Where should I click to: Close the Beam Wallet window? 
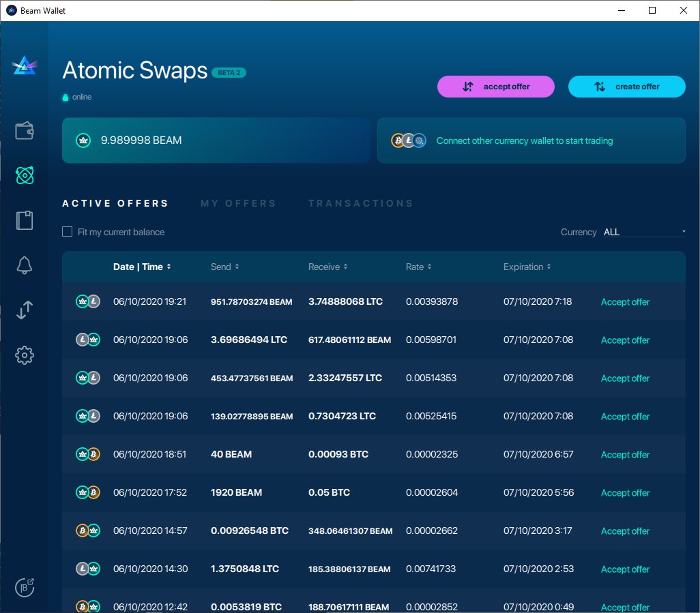[684, 10]
